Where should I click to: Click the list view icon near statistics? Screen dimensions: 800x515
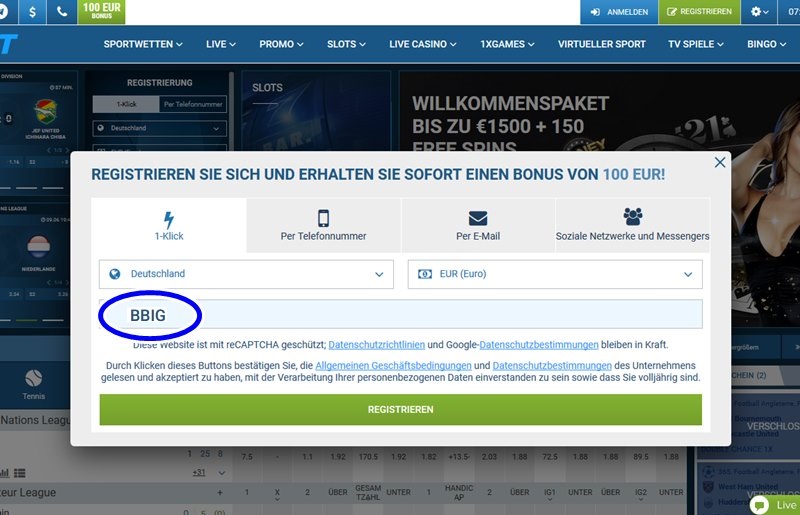20,473
